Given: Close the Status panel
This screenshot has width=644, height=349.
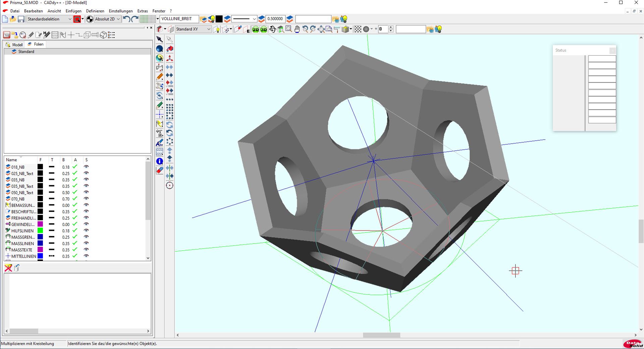Looking at the screenshot, I should coord(612,51).
